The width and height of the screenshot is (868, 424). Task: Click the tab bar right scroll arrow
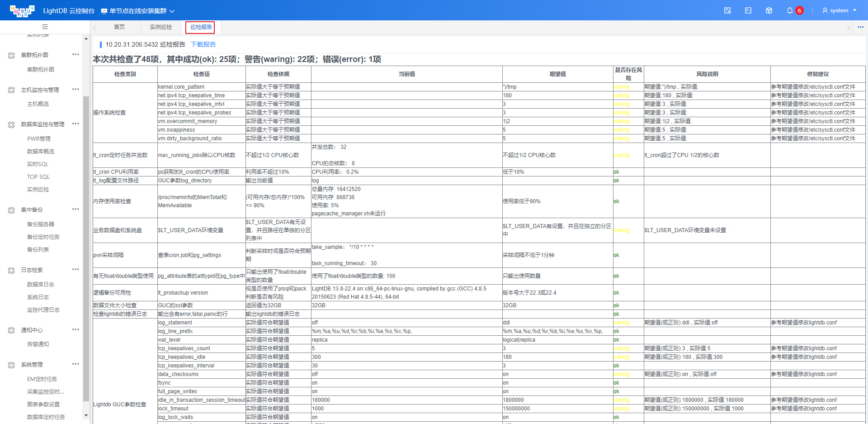coord(849,28)
